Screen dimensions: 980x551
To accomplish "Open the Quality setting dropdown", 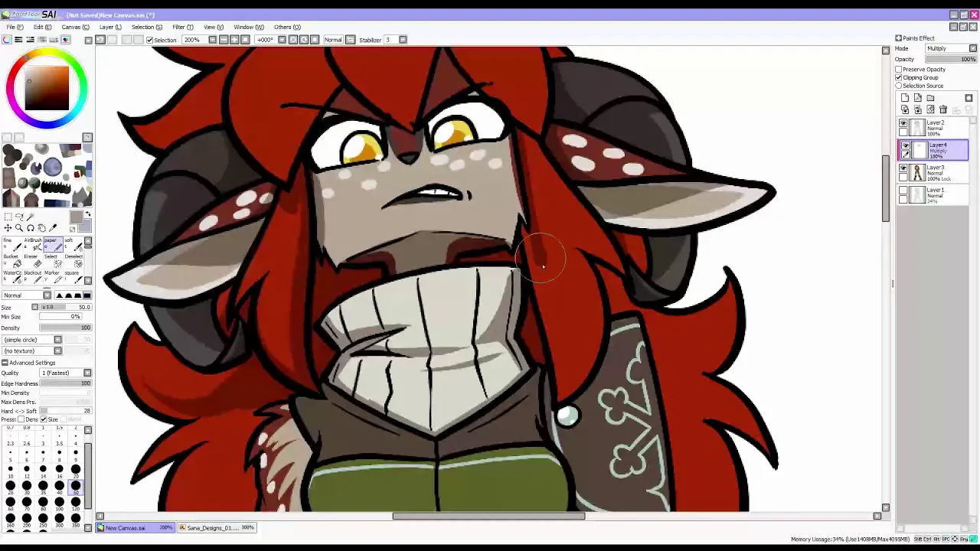I will tap(65, 373).
